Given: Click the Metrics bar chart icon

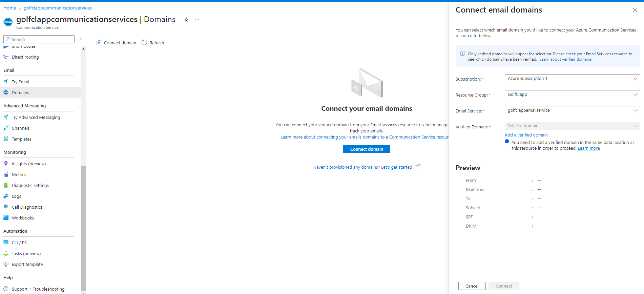Looking at the screenshot, I should (6, 174).
